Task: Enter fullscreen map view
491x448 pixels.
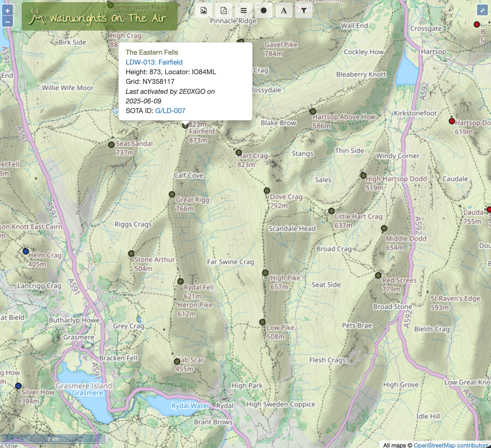Action: point(482,10)
